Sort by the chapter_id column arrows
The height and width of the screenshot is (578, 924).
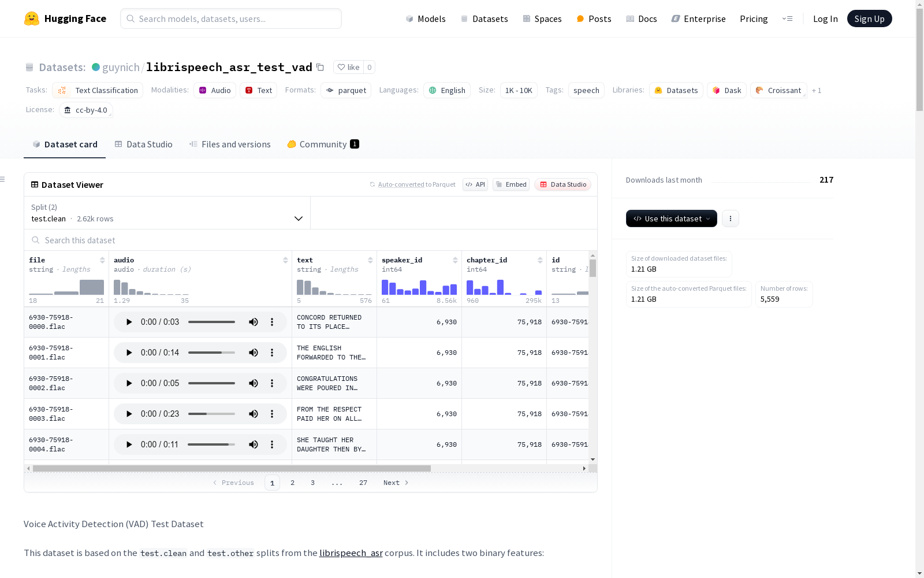540,260
